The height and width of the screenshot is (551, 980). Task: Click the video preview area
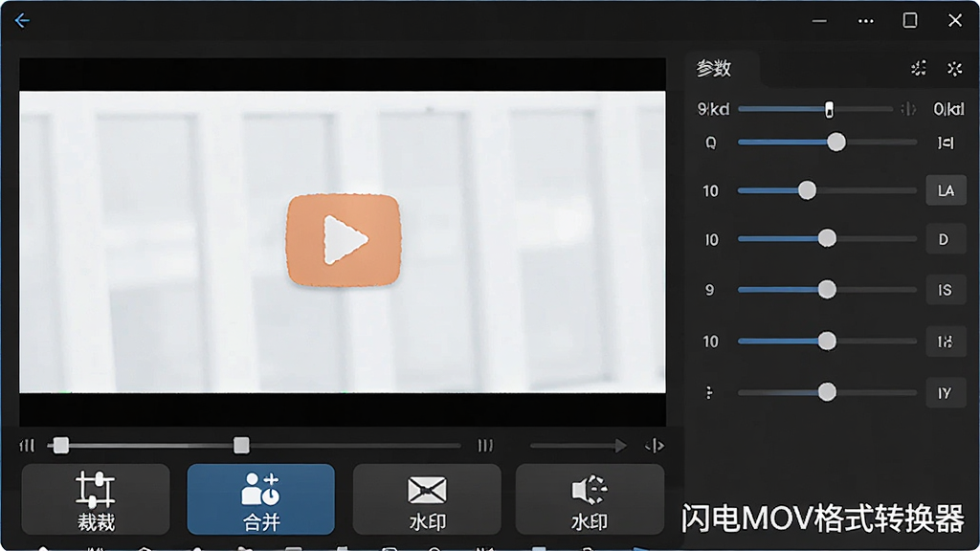click(x=343, y=242)
